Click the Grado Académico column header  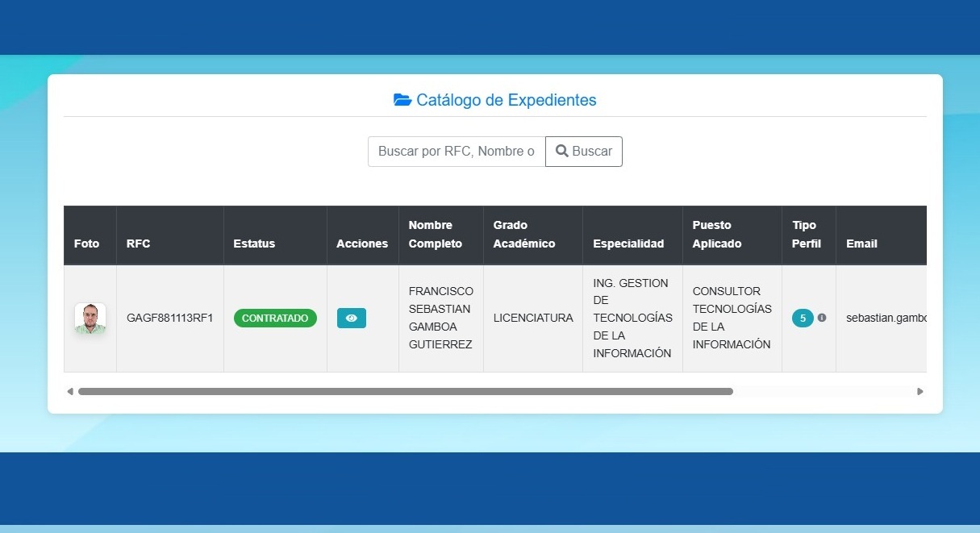click(524, 235)
